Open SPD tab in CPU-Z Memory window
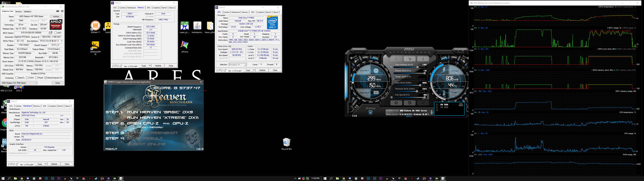Viewport: 644px width, 181px height. tap(148, 8)
